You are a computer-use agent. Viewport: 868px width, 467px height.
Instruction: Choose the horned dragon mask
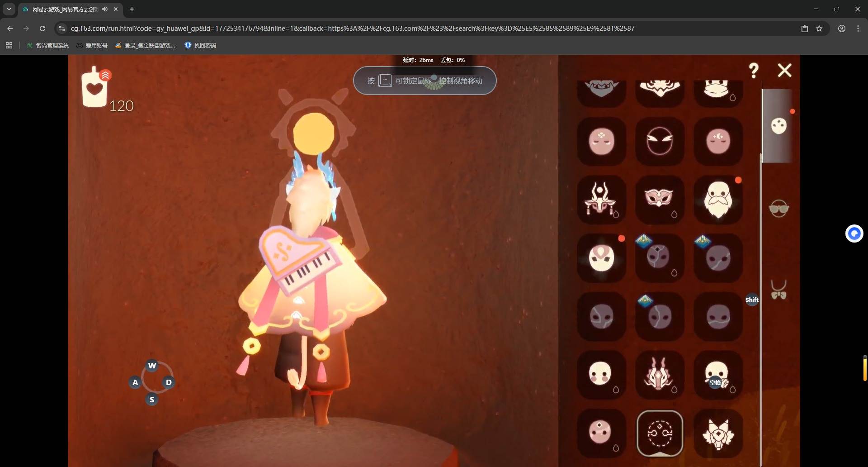tap(660, 375)
